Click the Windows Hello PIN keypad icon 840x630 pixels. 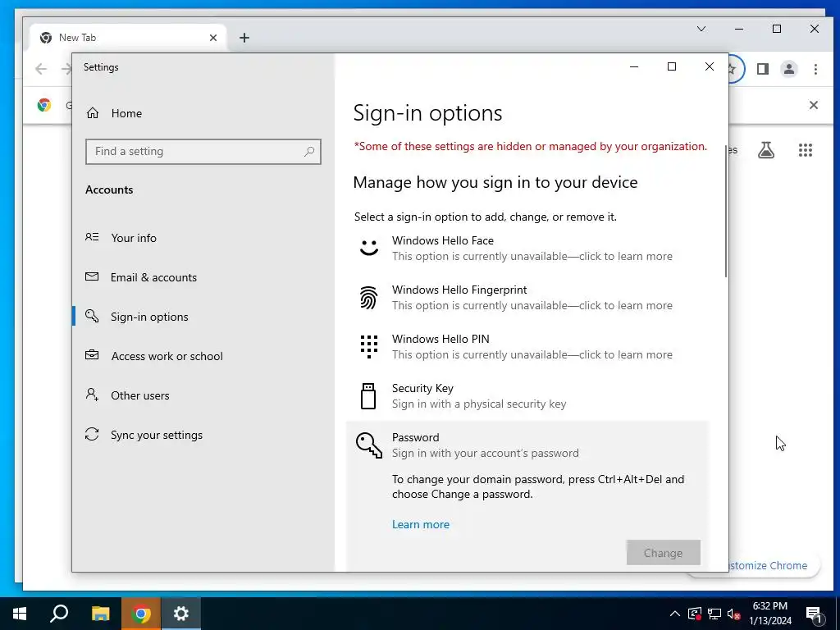(368, 347)
